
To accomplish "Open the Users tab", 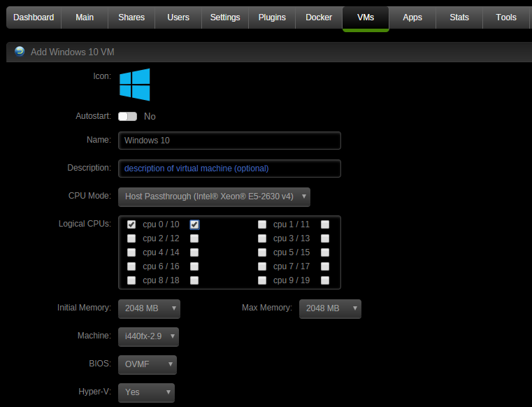I will pos(178,17).
